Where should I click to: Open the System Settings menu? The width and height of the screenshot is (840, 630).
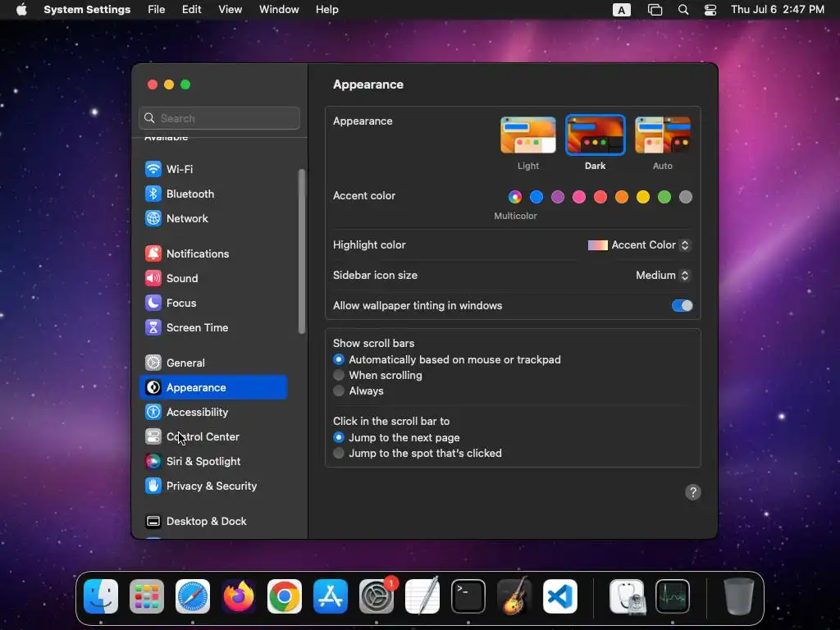click(x=87, y=10)
